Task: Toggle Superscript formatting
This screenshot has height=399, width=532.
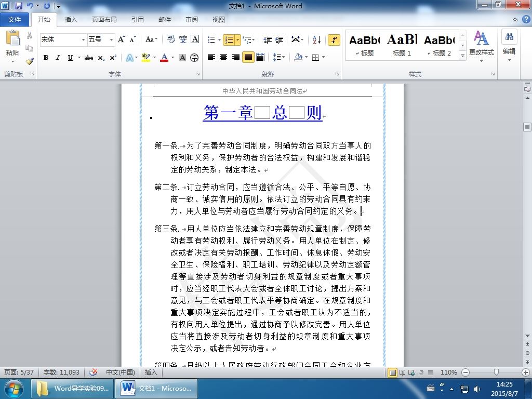Action: click(x=113, y=58)
